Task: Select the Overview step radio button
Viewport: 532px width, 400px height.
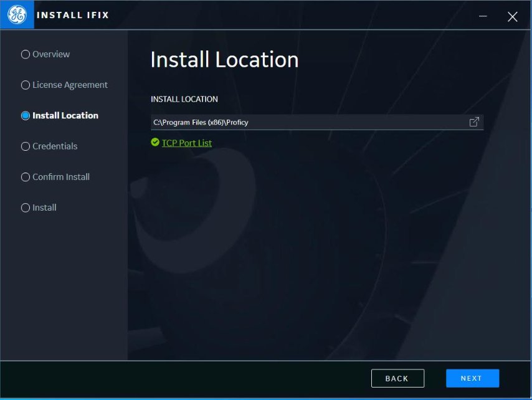Action: pos(26,54)
